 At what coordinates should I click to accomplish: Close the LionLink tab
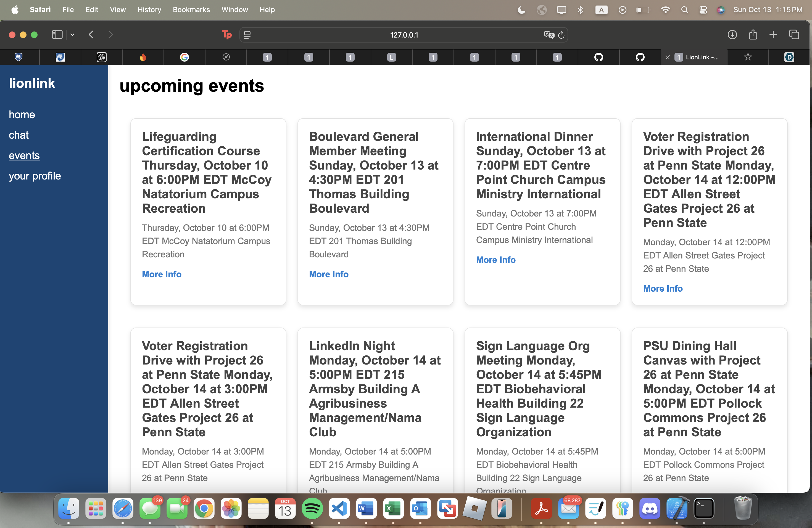click(668, 57)
